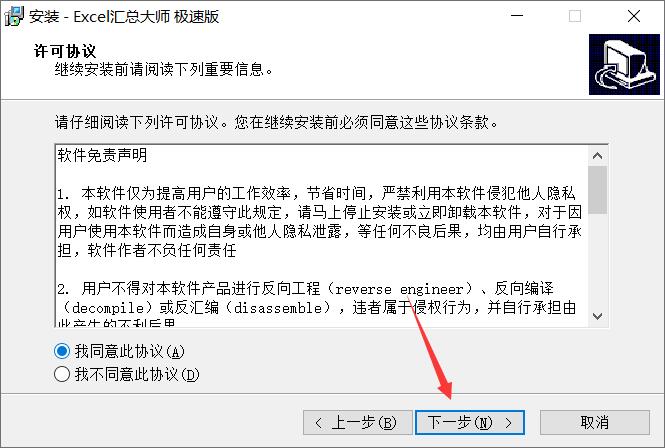Select "我不同意此协议(D)" radio button
This screenshot has height=448, width=665.
tap(62, 374)
